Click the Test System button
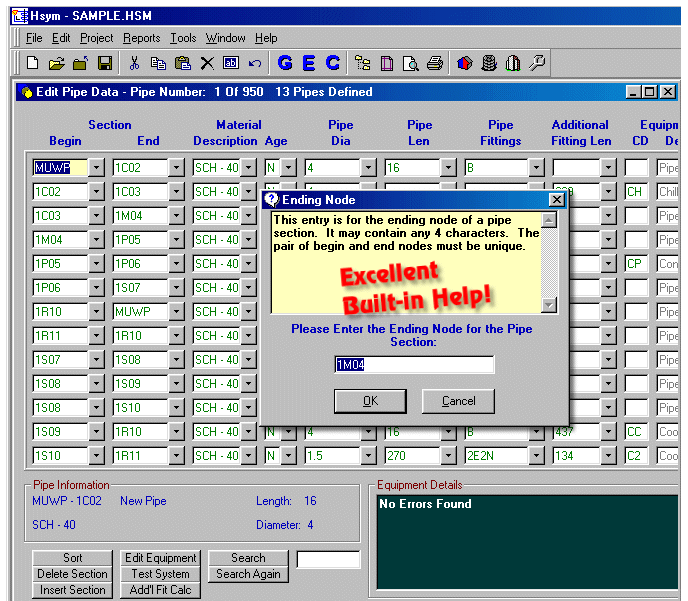The image size is (688, 601). tap(161, 574)
